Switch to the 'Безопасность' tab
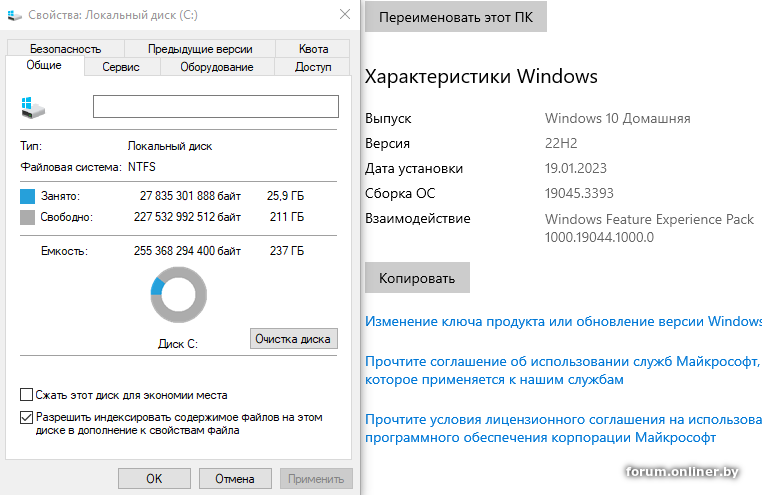The height and width of the screenshot is (495, 762). click(66, 49)
